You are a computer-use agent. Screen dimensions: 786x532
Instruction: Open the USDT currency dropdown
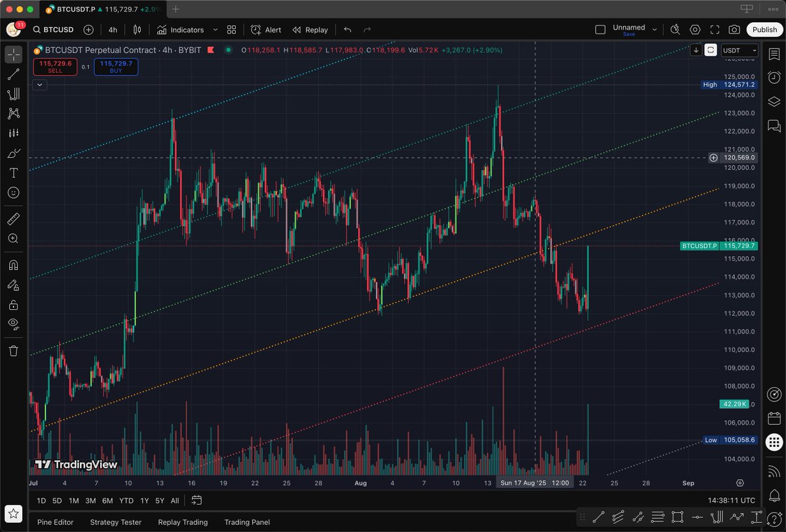point(739,50)
